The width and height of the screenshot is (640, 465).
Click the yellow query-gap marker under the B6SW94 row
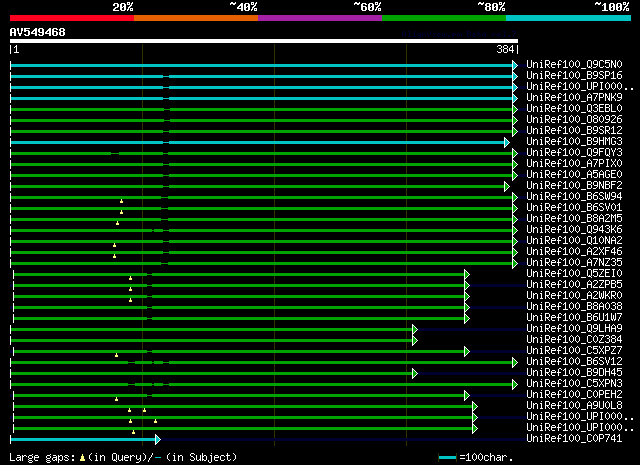click(x=121, y=201)
